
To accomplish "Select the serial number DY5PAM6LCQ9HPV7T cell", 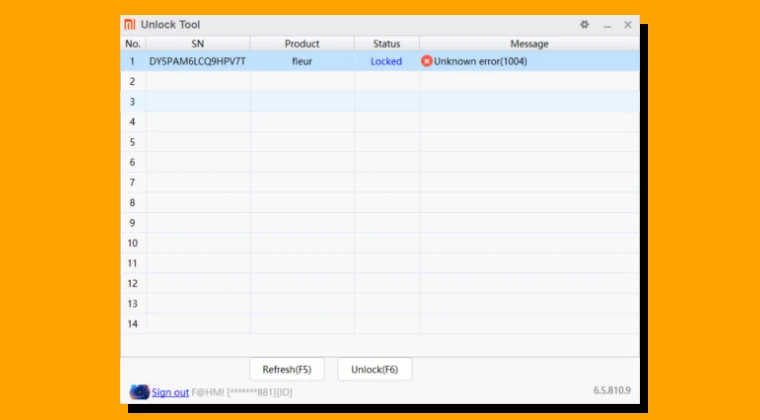I will [x=197, y=61].
